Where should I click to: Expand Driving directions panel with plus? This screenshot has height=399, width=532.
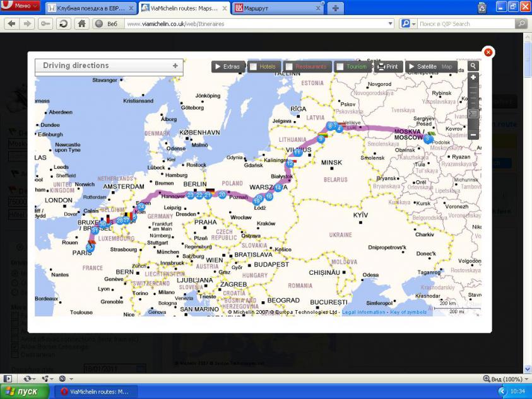(x=175, y=66)
